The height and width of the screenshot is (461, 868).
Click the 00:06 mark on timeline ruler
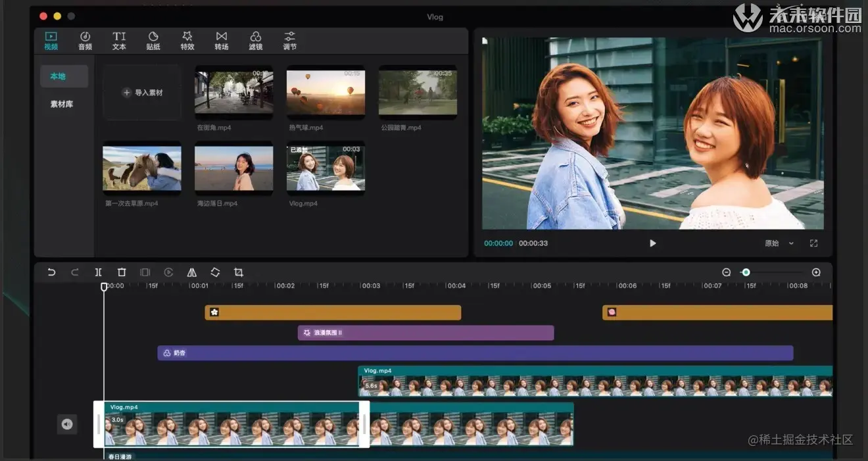click(628, 286)
